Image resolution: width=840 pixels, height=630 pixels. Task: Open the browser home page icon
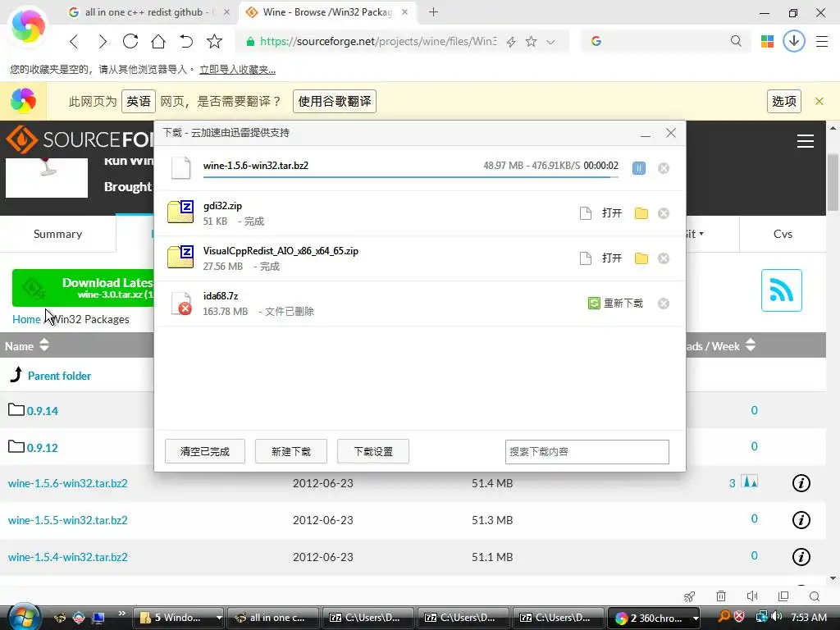tap(158, 41)
